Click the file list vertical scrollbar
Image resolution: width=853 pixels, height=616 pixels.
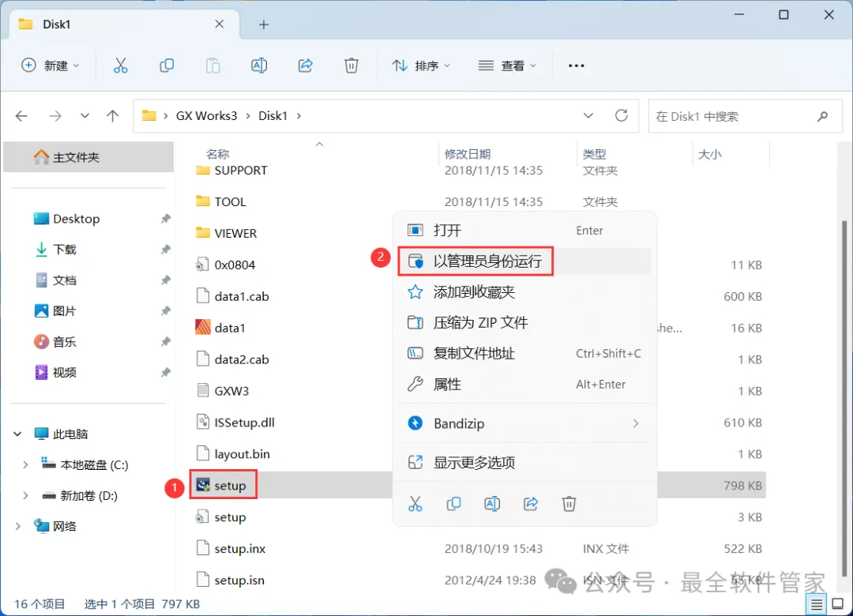pyautogui.click(x=844, y=396)
